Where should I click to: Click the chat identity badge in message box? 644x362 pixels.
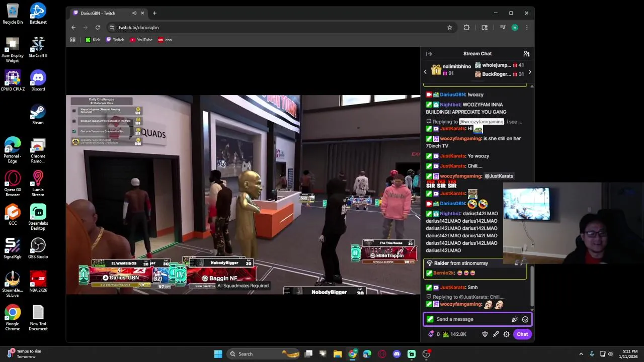click(x=430, y=319)
